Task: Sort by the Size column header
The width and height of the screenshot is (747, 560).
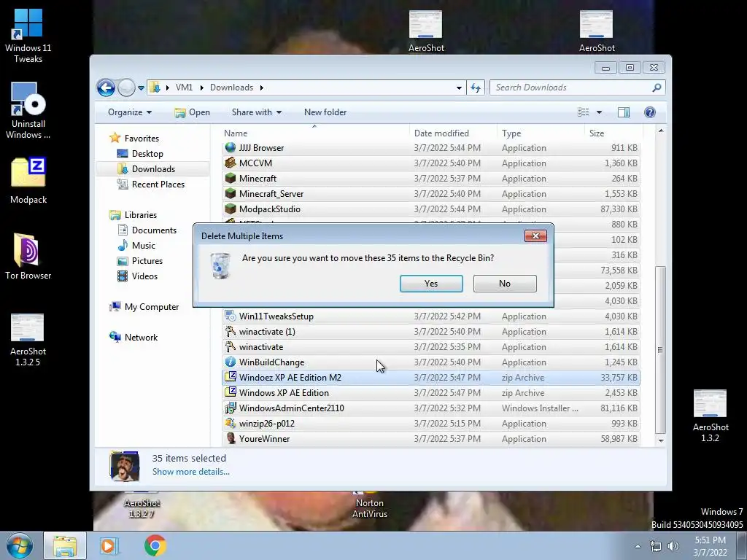Action: point(612,133)
